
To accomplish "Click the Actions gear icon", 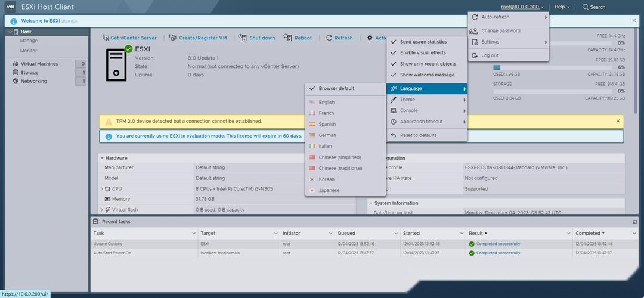I will pos(370,38).
